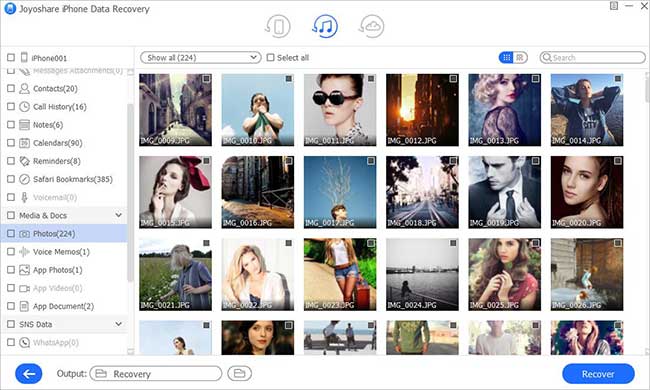The width and height of the screenshot is (650, 390).
Task: Click the App Videos camcorder icon
Action: [x=24, y=288]
